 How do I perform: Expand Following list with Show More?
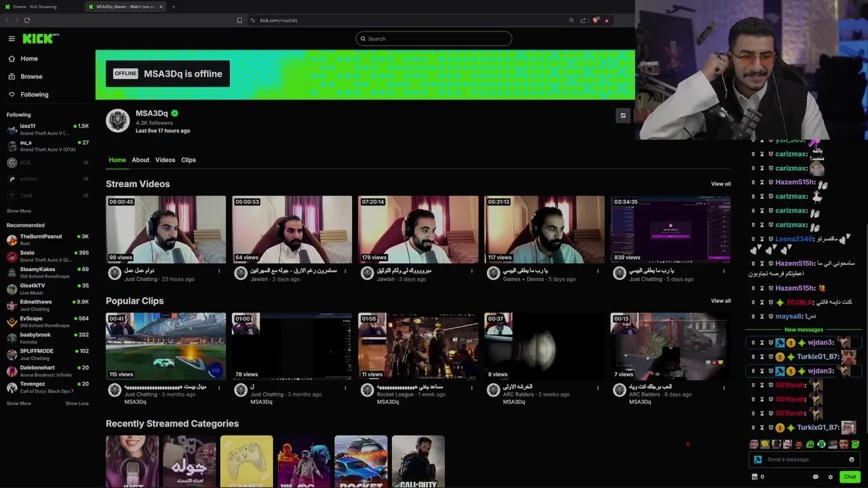19,211
